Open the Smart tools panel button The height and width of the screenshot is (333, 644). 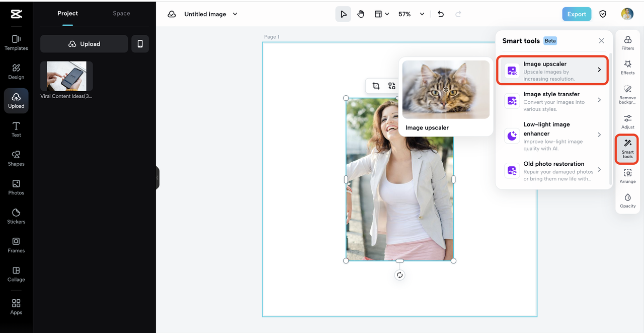click(x=627, y=149)
